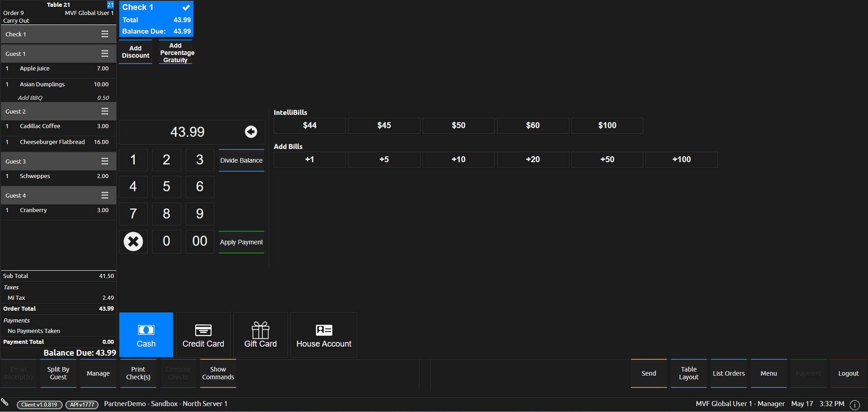This screenshot has height=412, width=868.
Task: Select Cash payment method
Action: 146,335
